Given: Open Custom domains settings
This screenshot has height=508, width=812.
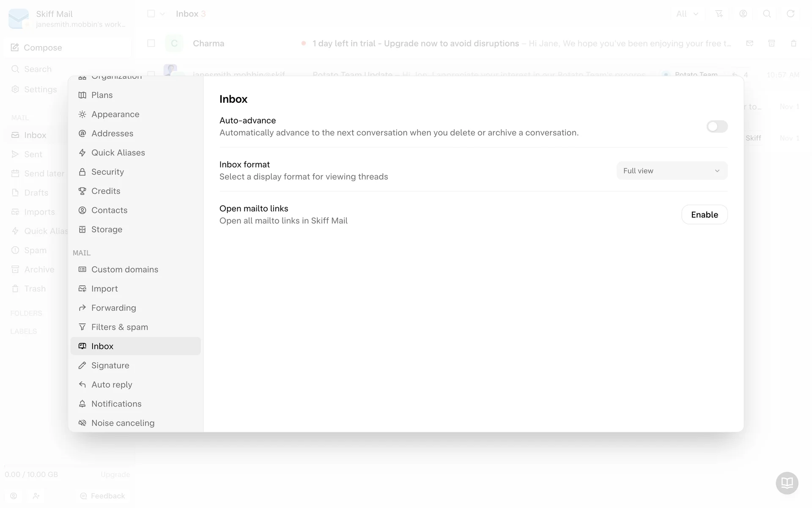Looking at the screenshot, I should pyautogui.click(x=125, y=270).
